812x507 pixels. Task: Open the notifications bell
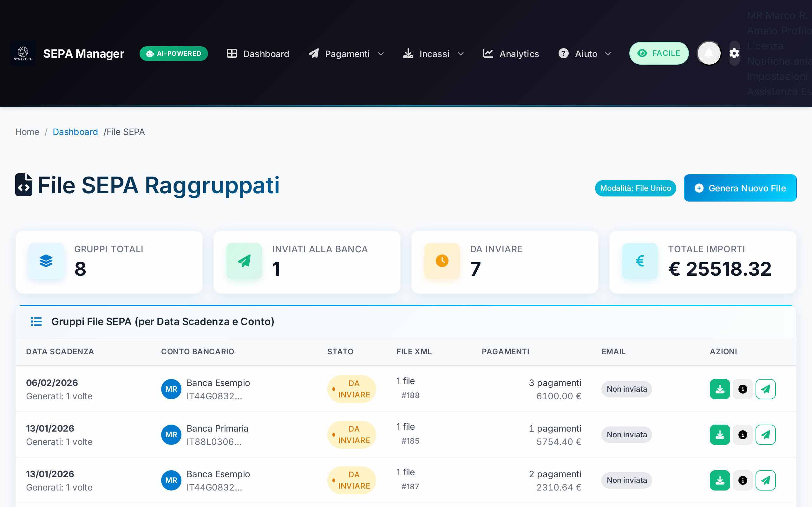tap(709, 53)
